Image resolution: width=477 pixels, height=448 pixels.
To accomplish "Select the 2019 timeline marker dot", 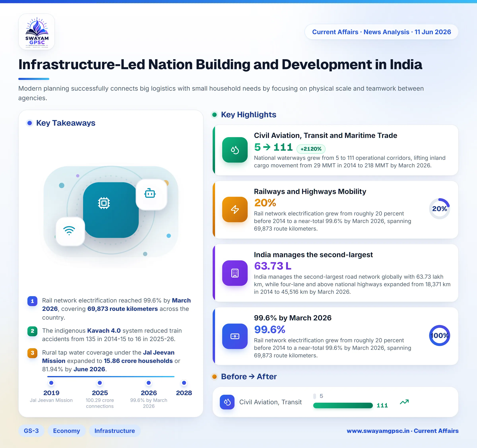I will tap(51, 383).
